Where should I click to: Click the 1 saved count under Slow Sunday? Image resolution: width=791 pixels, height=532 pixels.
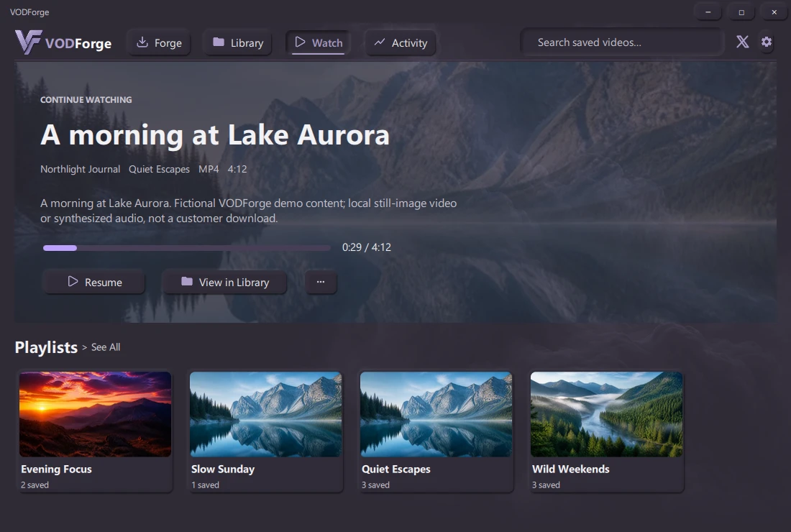206,485
